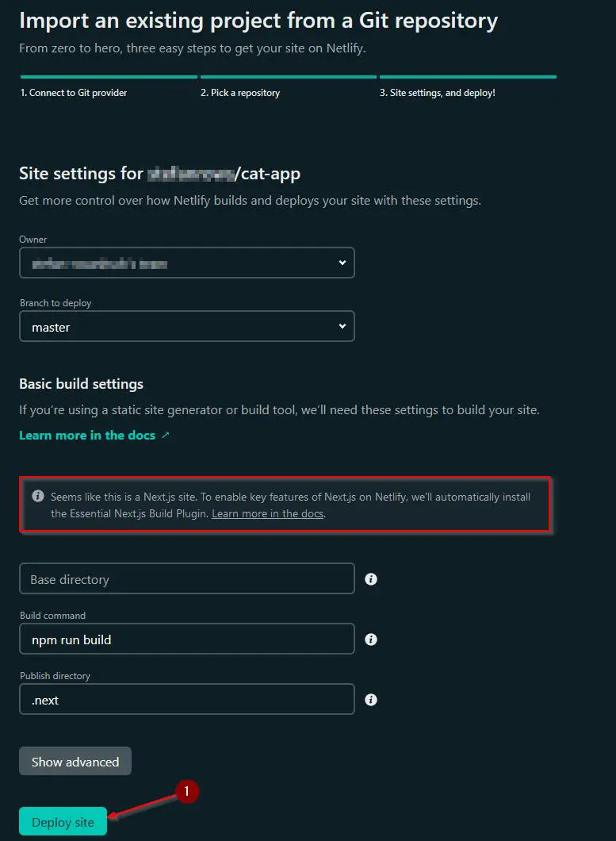Click into the Base directory field

point(187,578)
